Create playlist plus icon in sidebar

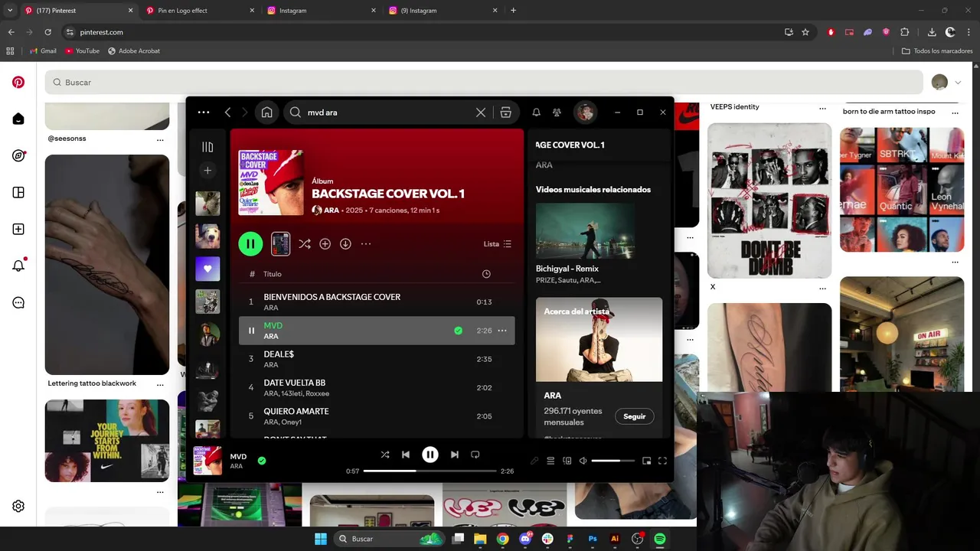click(207, 171)
